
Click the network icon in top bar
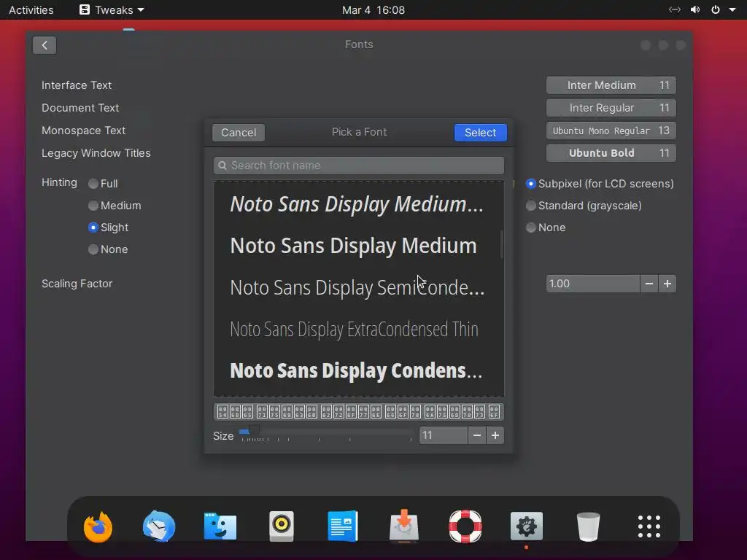tap(675, 10)
